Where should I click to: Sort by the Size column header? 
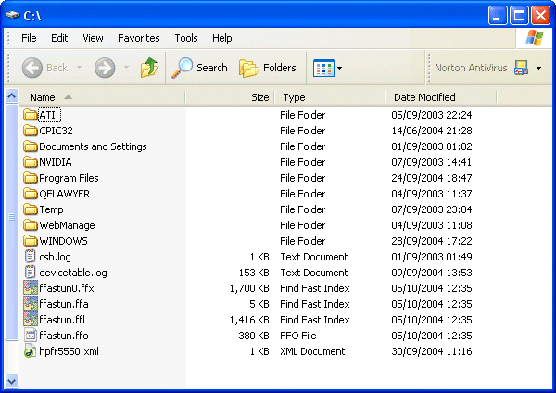pos(230,97)
